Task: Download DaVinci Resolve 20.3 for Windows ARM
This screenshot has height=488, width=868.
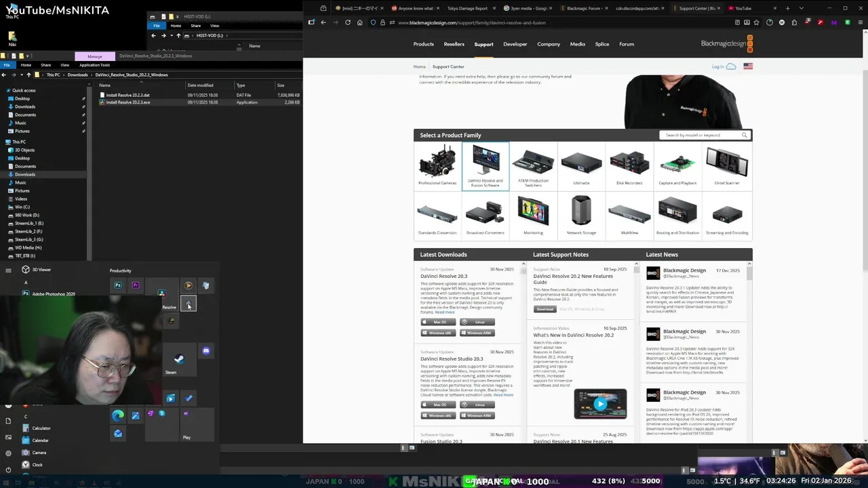Action: [477, 333]
